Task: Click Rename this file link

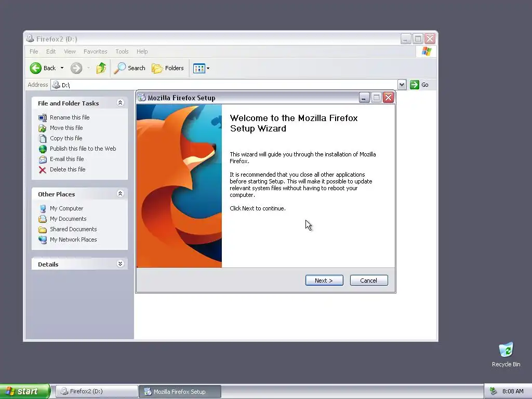Action: tap(70, 117)
